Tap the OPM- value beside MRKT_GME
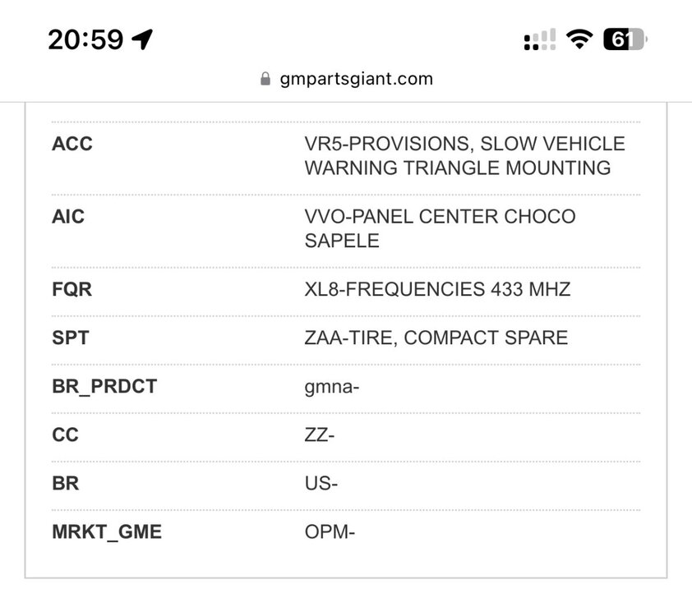This screenshot has width=692, height=616. [x=330, y=531]
